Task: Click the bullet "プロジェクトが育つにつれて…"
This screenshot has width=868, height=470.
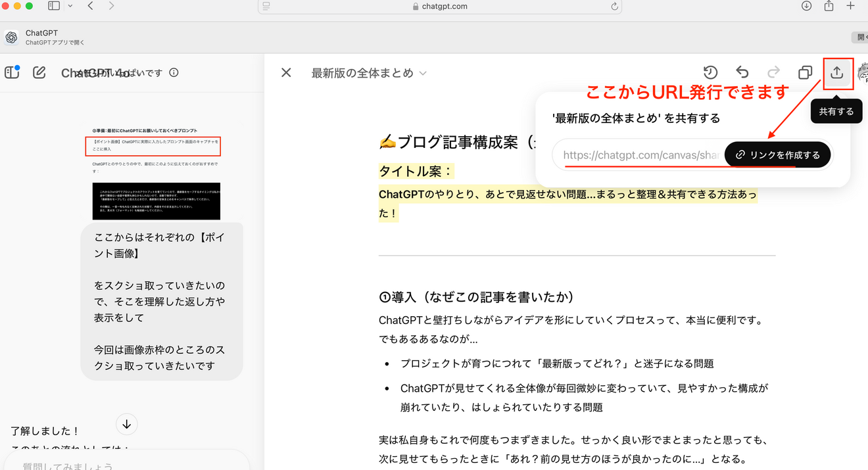Action: [x=557, y=364]
